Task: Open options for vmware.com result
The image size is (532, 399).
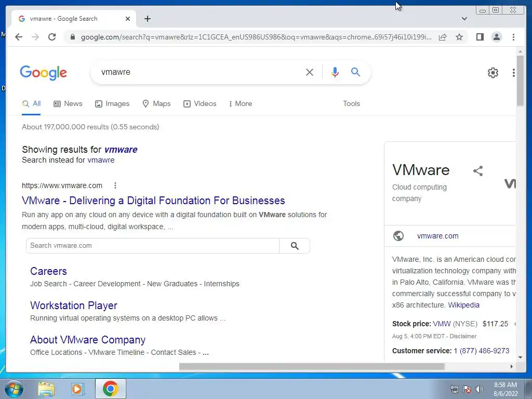Action: pos(115,185)
